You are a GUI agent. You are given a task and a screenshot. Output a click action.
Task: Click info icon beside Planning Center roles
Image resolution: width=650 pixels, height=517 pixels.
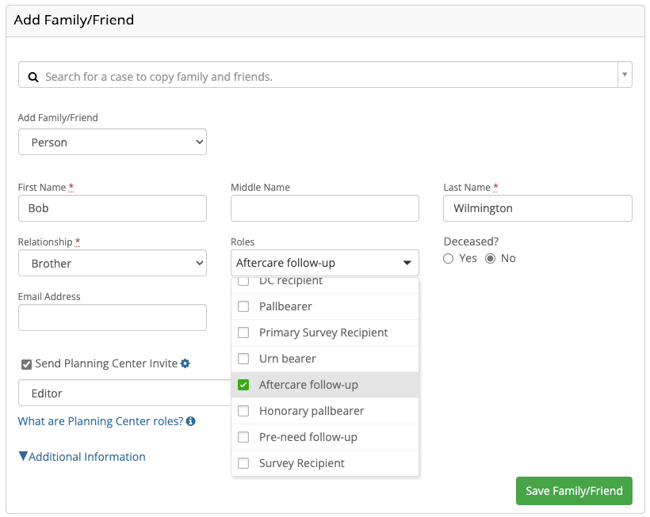[x=191, y=421]
